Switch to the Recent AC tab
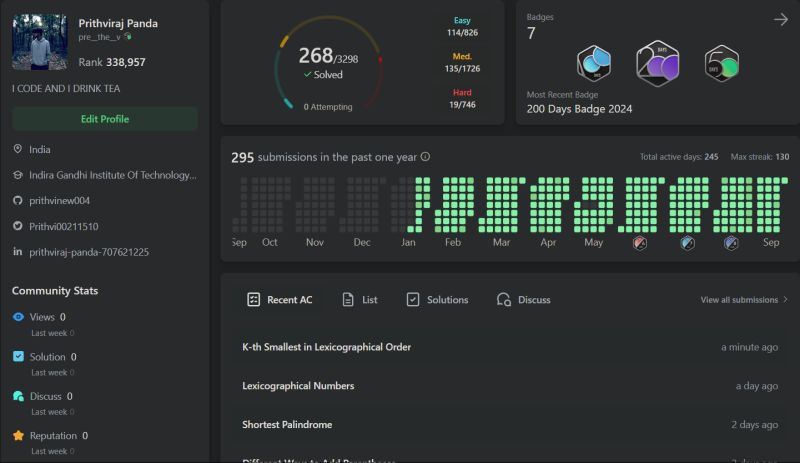Viewport: 800px width, 463px height. tap(280, 300)
